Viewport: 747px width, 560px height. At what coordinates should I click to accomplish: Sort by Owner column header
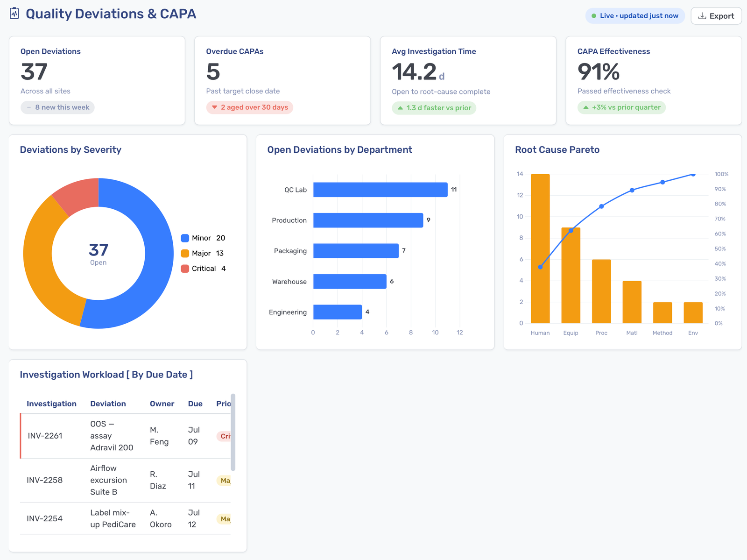pos(162,404)
